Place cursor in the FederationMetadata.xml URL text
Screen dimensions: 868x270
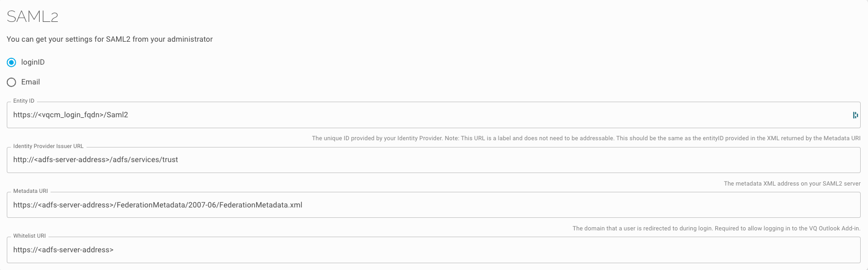(x=158, y=205)
